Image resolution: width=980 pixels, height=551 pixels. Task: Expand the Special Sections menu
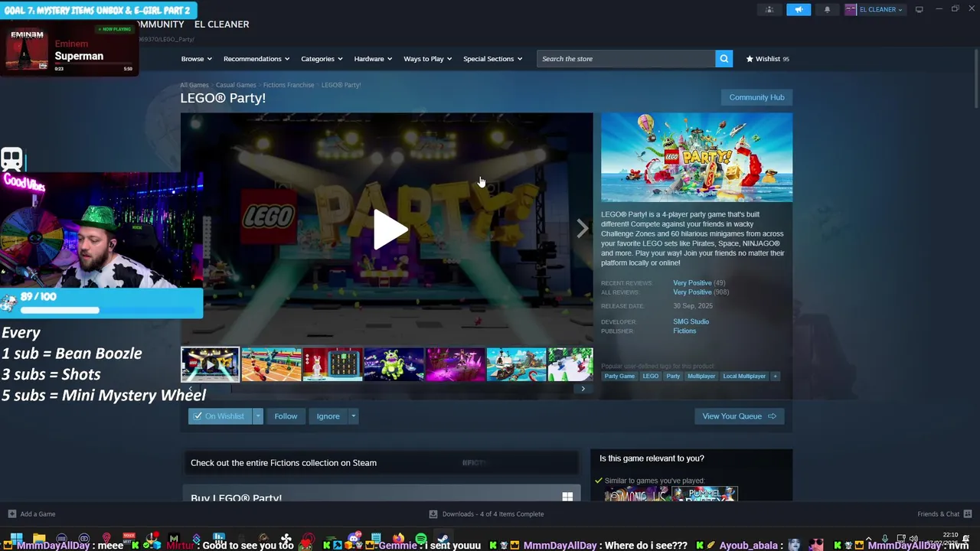[492, 59]
